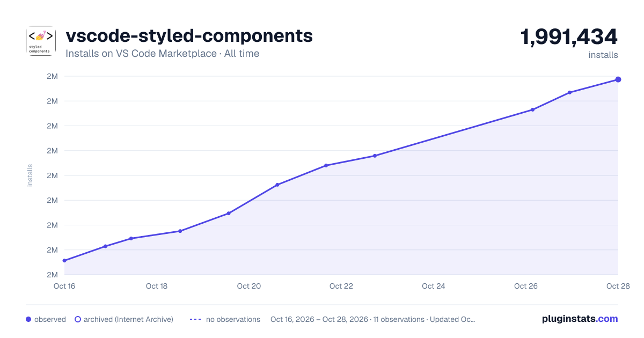Click the 1,991,434 install count
644x338 pixels.
[569, 37]
